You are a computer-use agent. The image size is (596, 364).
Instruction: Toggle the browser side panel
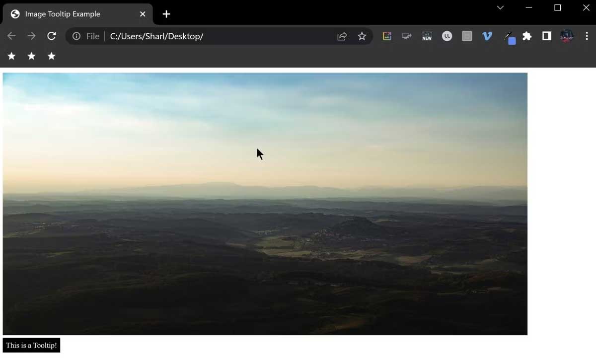click(547, 36)
